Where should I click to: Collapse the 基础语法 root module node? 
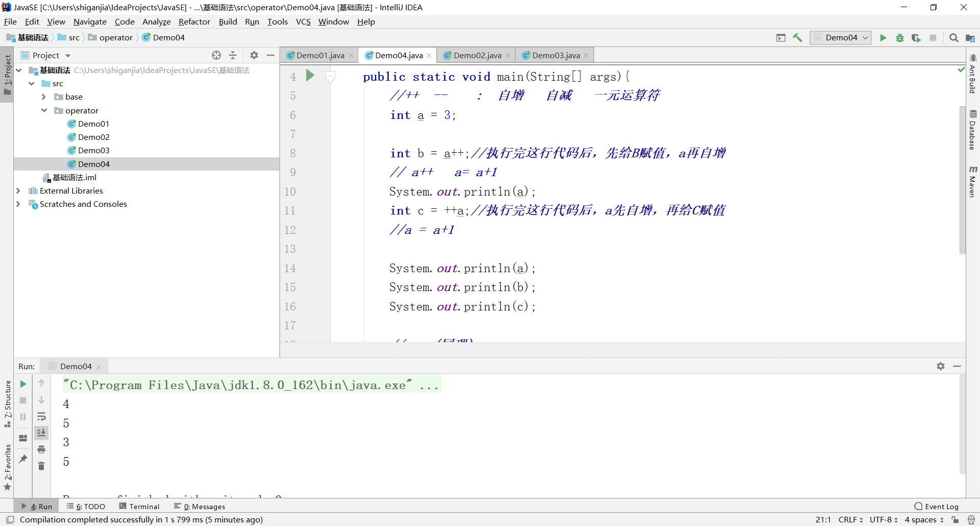(x=19, y=70)
